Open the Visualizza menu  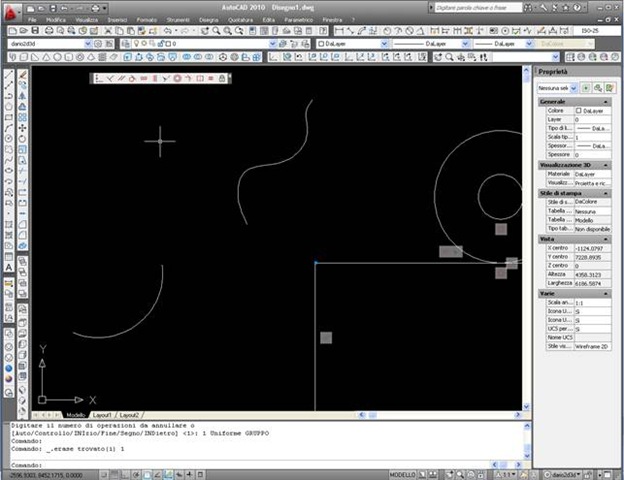tap(86, 20)
